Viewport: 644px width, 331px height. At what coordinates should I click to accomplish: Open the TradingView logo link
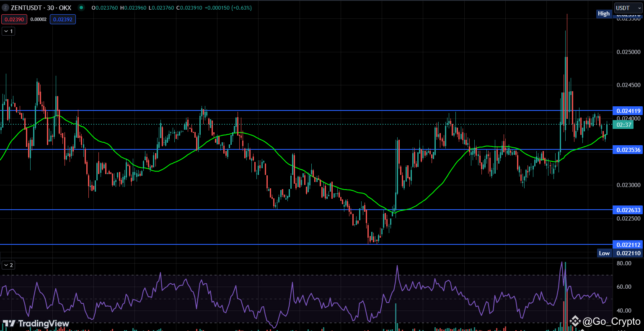(x=36, y=323)
